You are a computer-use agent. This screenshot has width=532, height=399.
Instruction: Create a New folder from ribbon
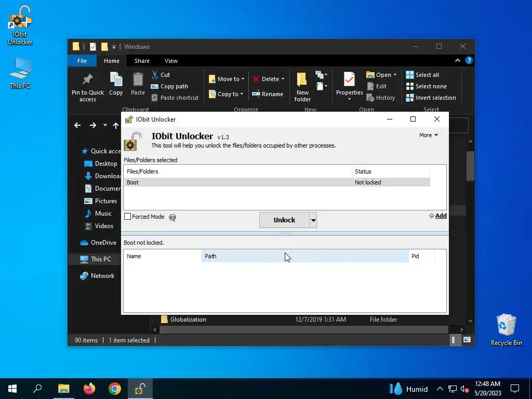point(302,87)
